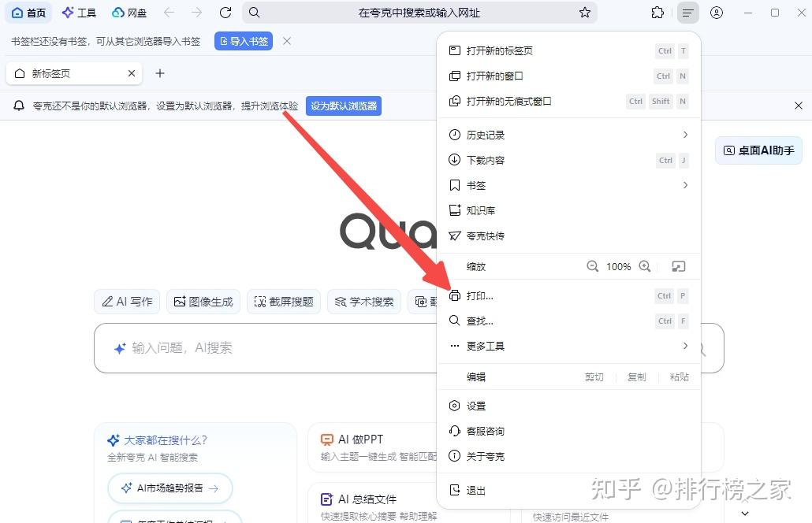Click the back navigation arrow
812x523 pixels.
click(169, 13)
